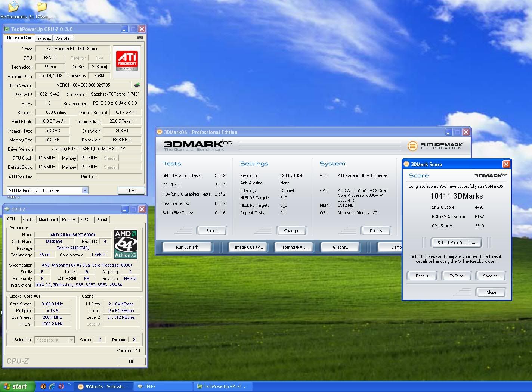The height and width of the screenshot is (392, 532).
Task: Click the CPU Score 2340 value
Action: (x=479, y=226)
